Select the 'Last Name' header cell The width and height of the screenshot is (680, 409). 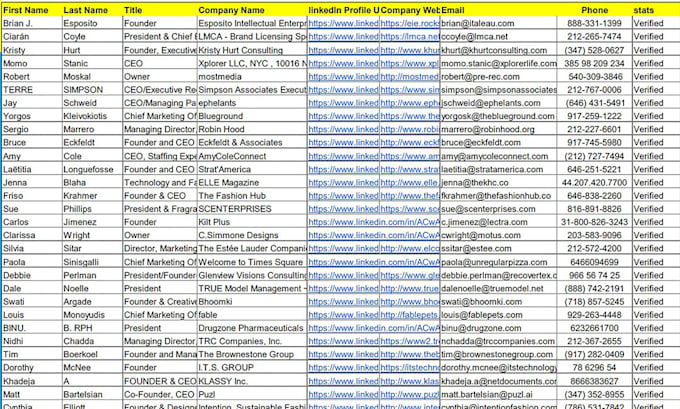point(92,10)
